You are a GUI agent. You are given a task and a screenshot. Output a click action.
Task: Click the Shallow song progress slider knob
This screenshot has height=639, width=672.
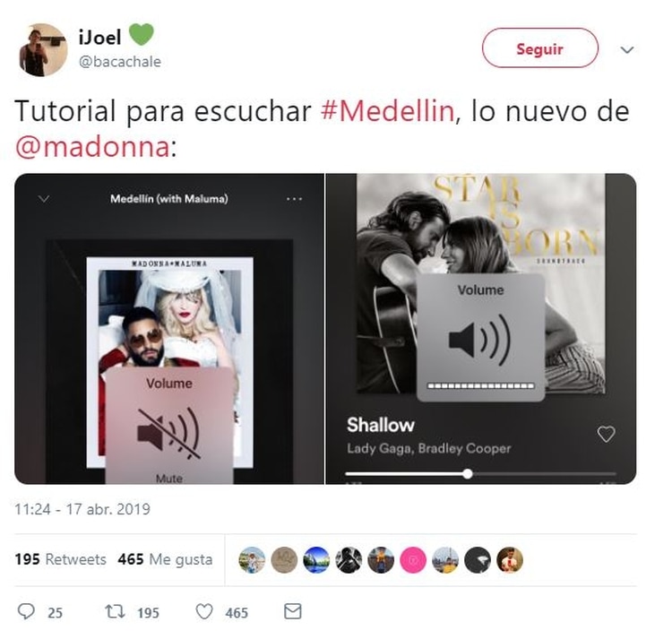(468, 473)
